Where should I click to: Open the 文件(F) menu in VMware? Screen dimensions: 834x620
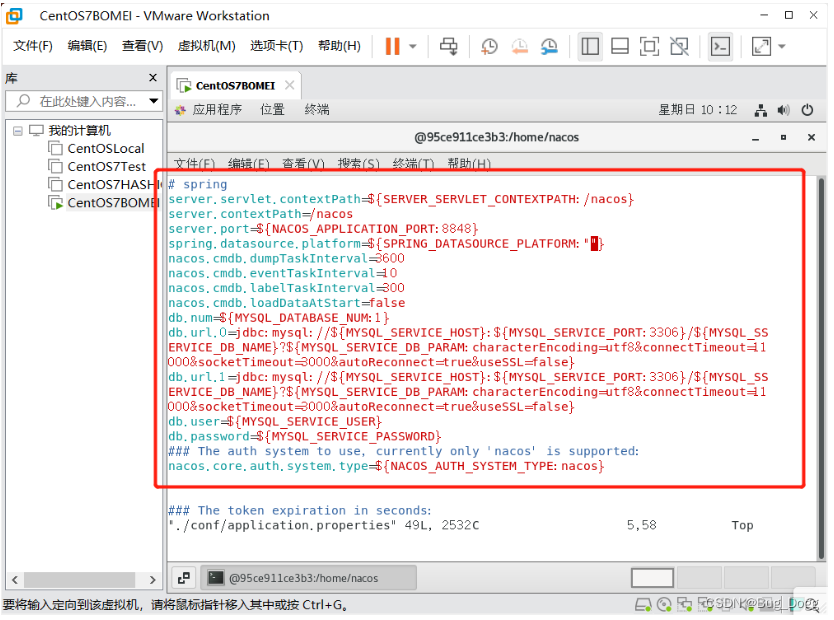coord(33,46)
